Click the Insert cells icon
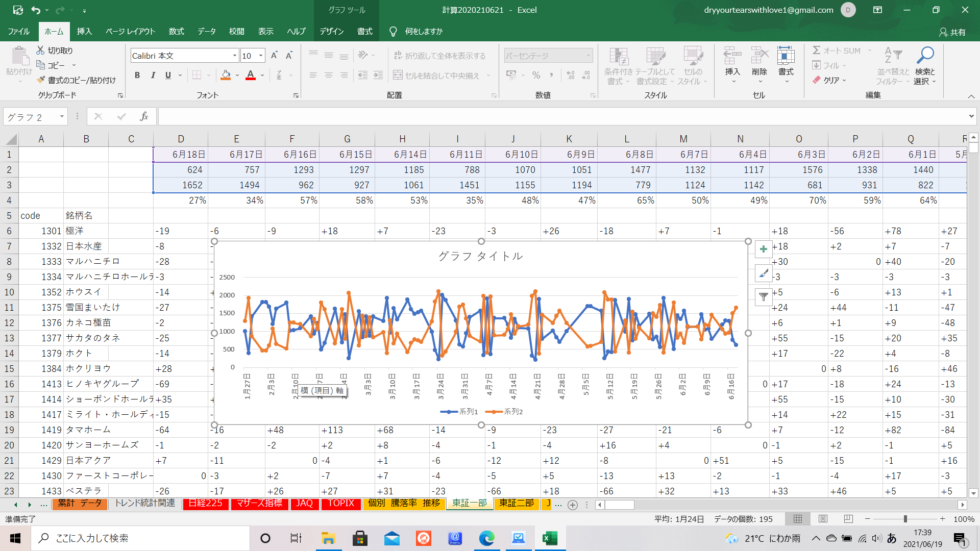Image resolution: width=980 pixels, height=551 pixels. pyautogui.click(x=732, y=55)
